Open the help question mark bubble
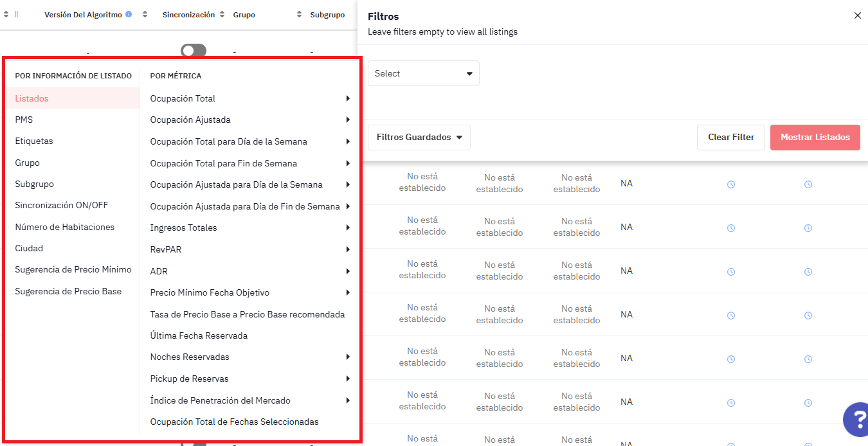 [856, 419]
